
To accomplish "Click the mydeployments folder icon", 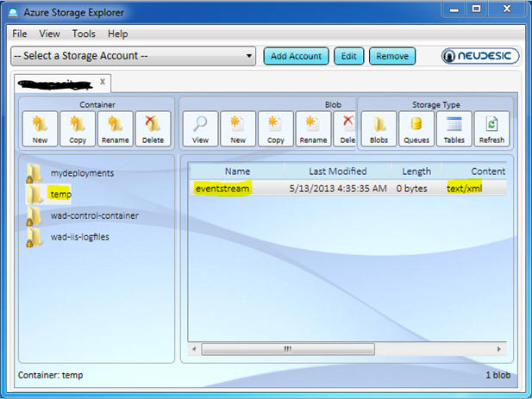I will pyautogui.click(x=34, y=173).
